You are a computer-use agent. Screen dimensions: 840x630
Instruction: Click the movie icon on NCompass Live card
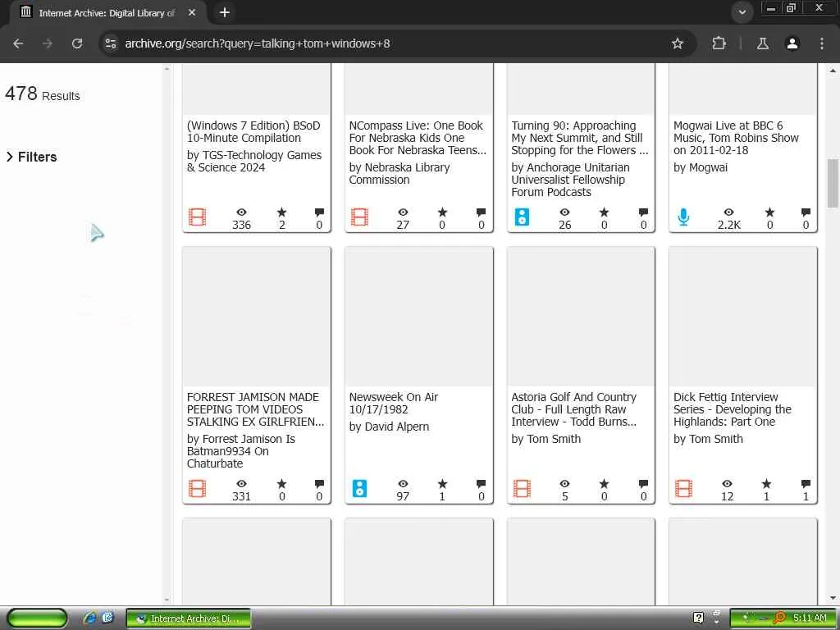coord(359,217)
